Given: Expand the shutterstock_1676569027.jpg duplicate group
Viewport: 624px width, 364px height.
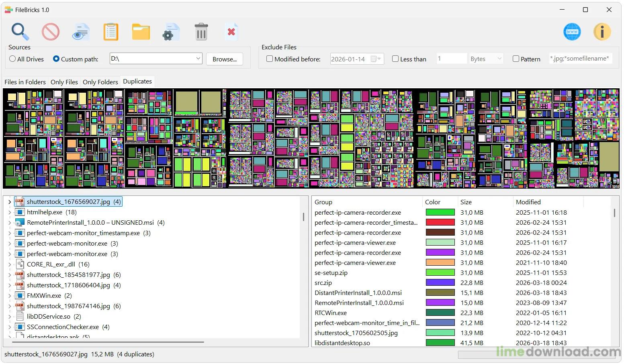Looking at the screenshot, I should [10, 202].
